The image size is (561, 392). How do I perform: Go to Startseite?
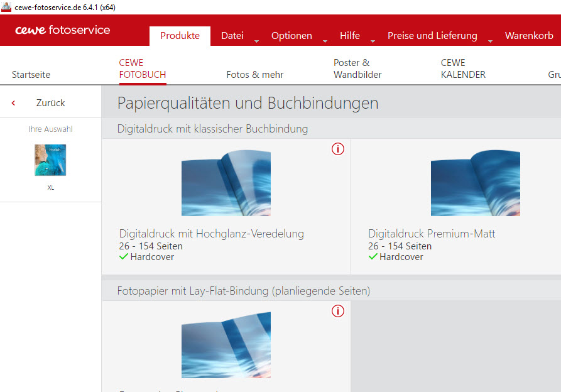pos(31,74)
